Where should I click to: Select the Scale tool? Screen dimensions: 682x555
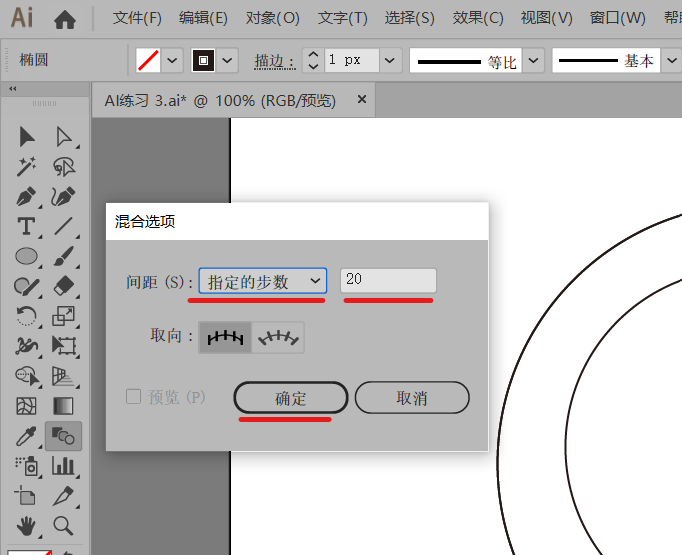coord(64,316)
